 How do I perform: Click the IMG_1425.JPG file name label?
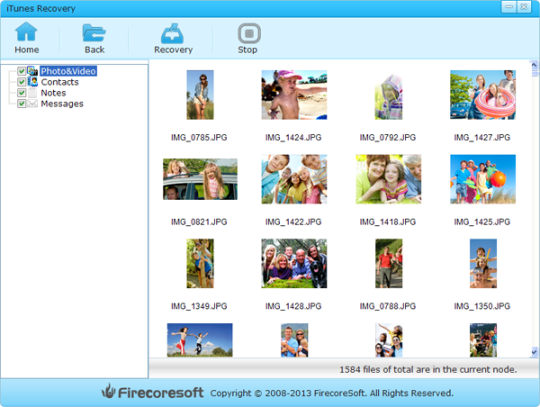[x=482, y=222]
